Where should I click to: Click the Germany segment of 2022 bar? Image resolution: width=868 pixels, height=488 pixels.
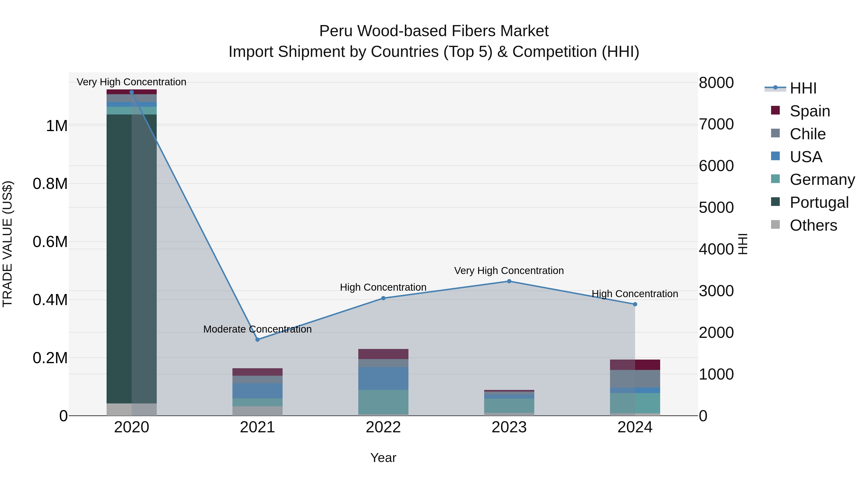tap(383, 402)
